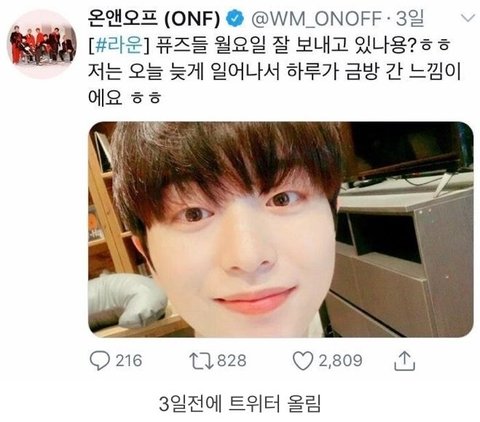Click the blue verified badge
Viewport: 480px width, 422px height.
tap(235, 19)
